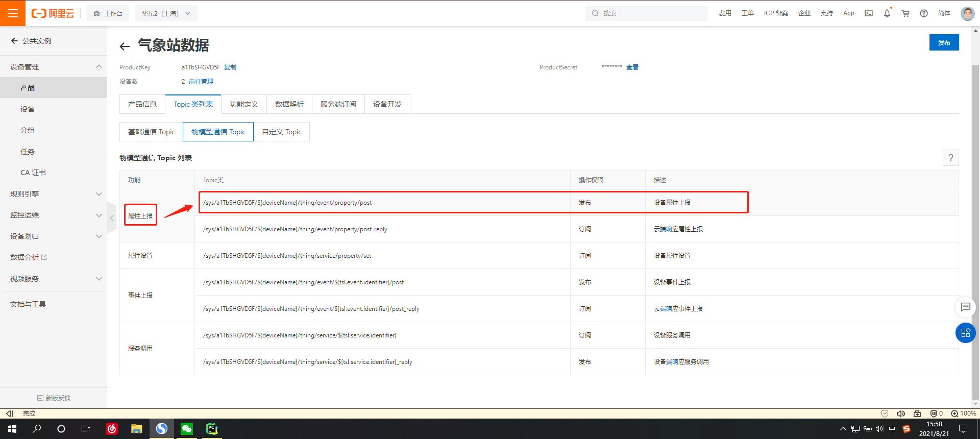Go back with the arrow beside 气象站数据
This screenshot has height=439, width=980.
[125, 46]
